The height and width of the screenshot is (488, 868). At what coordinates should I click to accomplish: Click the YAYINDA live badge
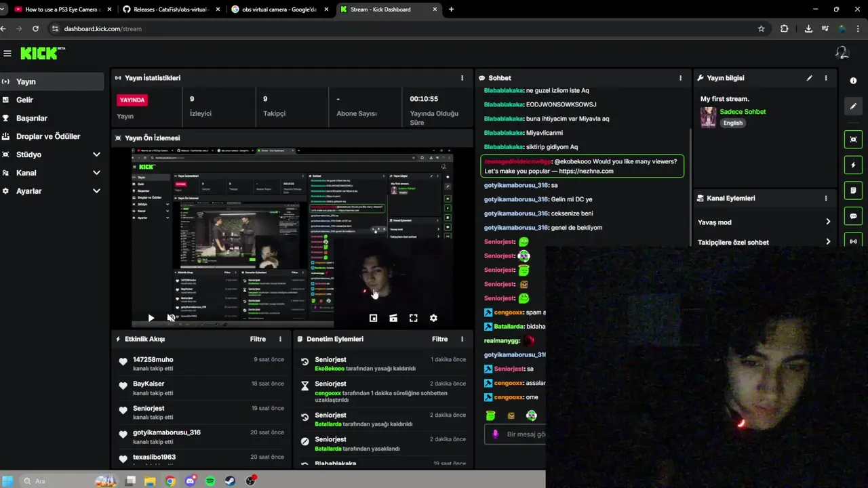tap(132, 100)
